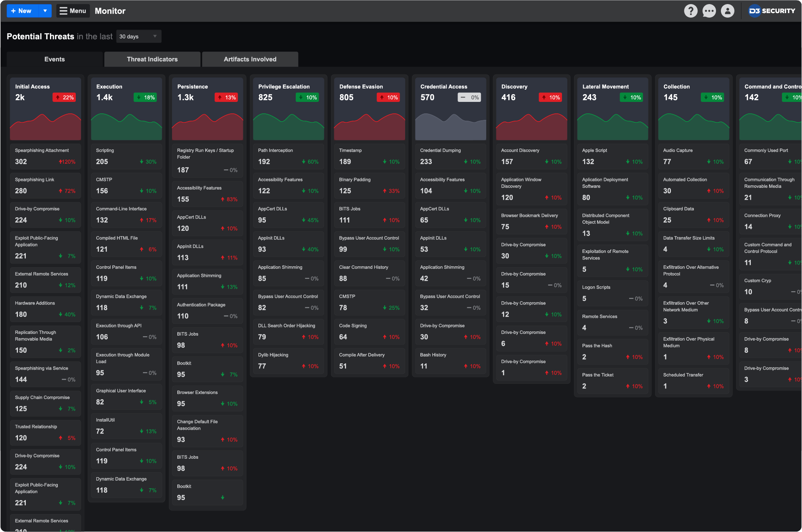802x532 pixels.
Task: Click the red 22% Initial Access badge
Action: (64, 97)
